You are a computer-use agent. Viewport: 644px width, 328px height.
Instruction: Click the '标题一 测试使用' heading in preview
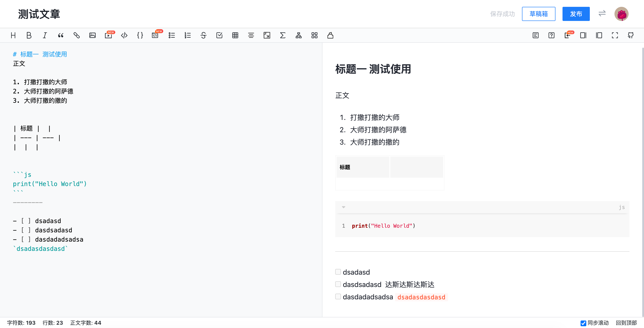(373, 69)
